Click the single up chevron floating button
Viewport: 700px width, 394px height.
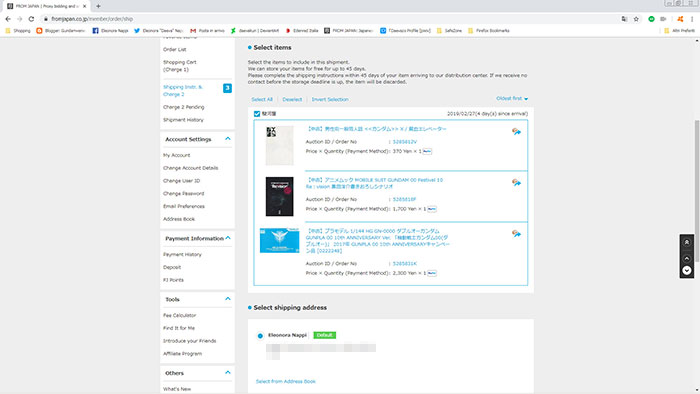687,259
